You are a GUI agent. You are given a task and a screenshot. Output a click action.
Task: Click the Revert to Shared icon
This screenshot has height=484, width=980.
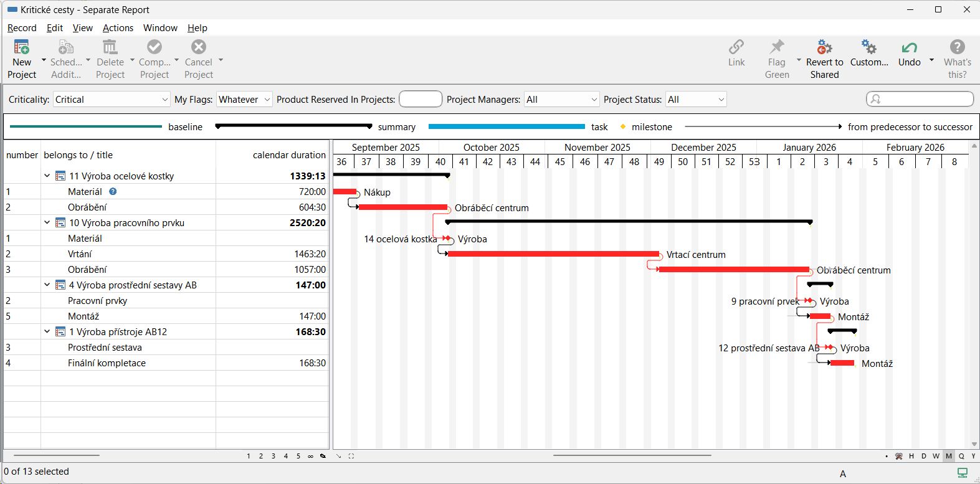[x=824, y=47]
